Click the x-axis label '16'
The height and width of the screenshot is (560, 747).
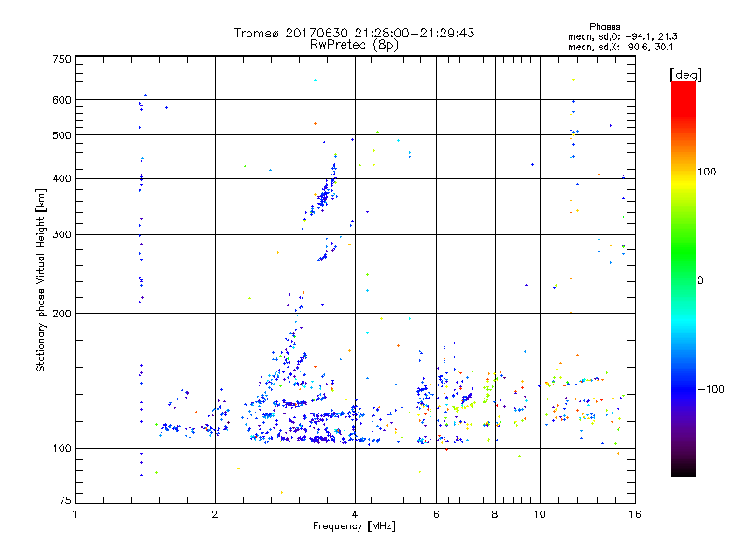pyautogui.click(x=635, y=514)
